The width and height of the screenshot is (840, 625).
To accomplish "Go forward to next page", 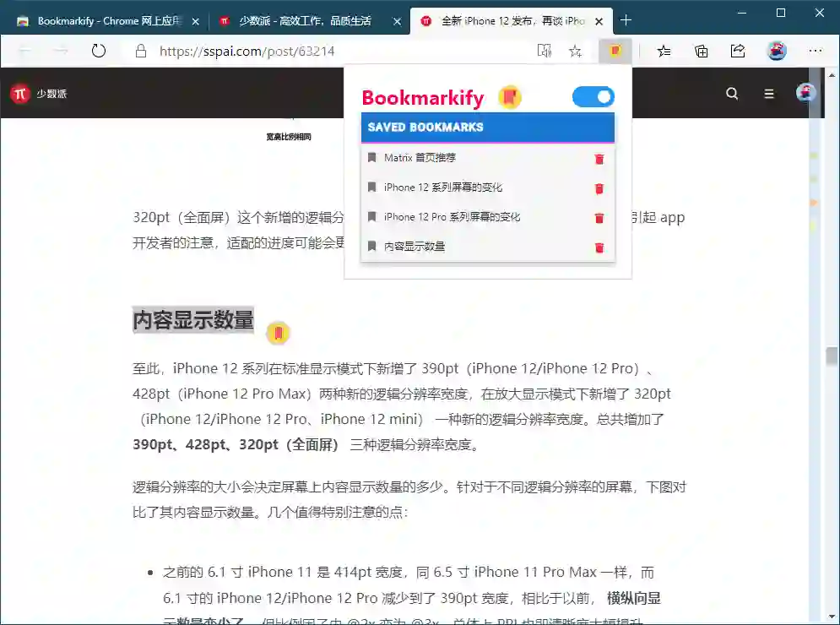I will click(x=61, y=51).
